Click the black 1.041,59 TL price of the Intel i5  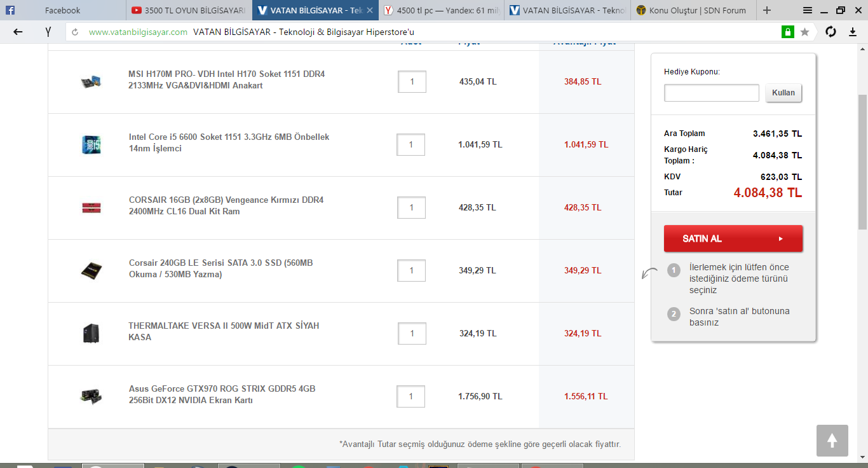480,144
